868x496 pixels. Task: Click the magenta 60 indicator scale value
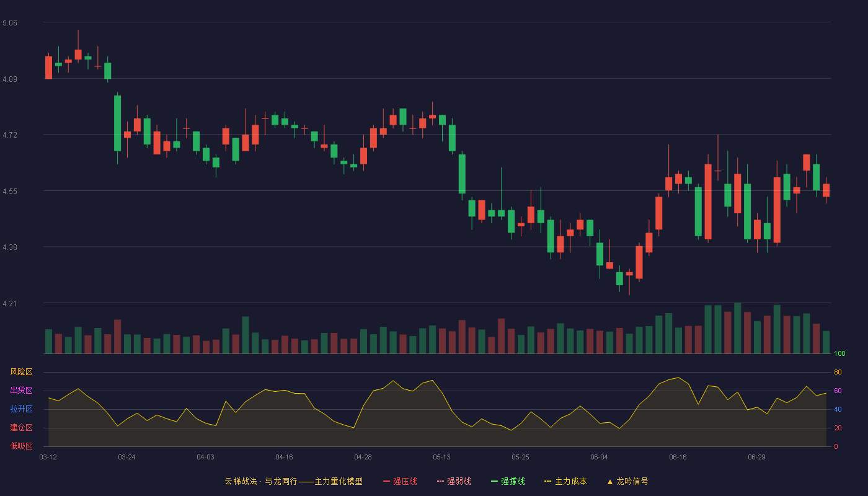tap(838, 391)
